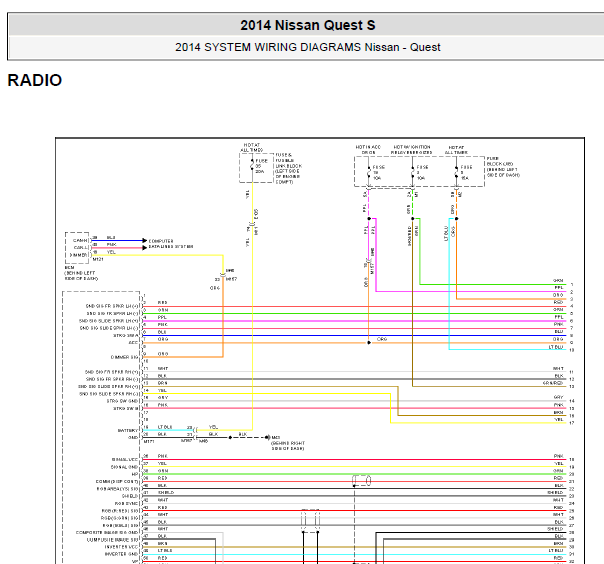Viewport: 604px width, 564px height.
Task: Click the 'DIMMER SIG' pin label
Action: pyautogui.click(x=124, y=357)
